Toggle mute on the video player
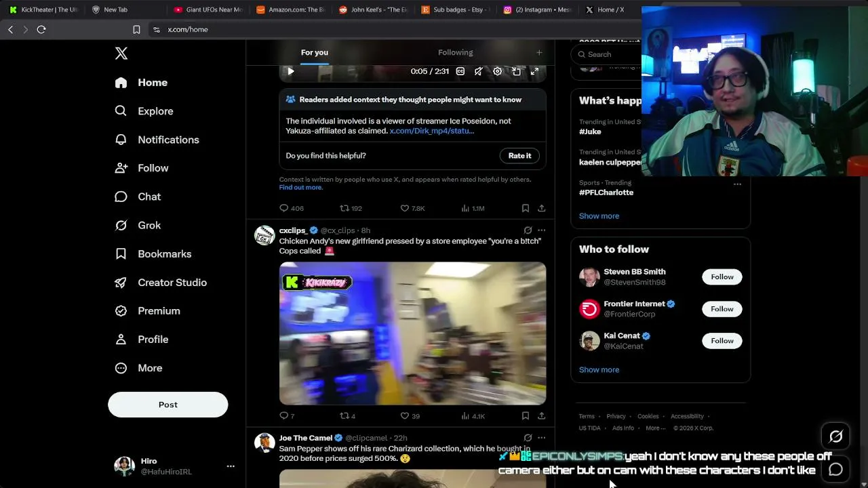 click(479, 71)
